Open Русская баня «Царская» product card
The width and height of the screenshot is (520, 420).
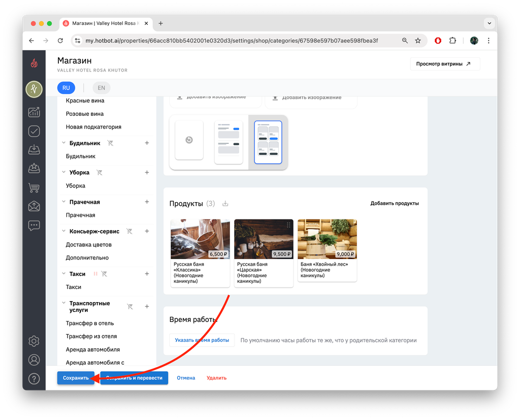point(264,253)
